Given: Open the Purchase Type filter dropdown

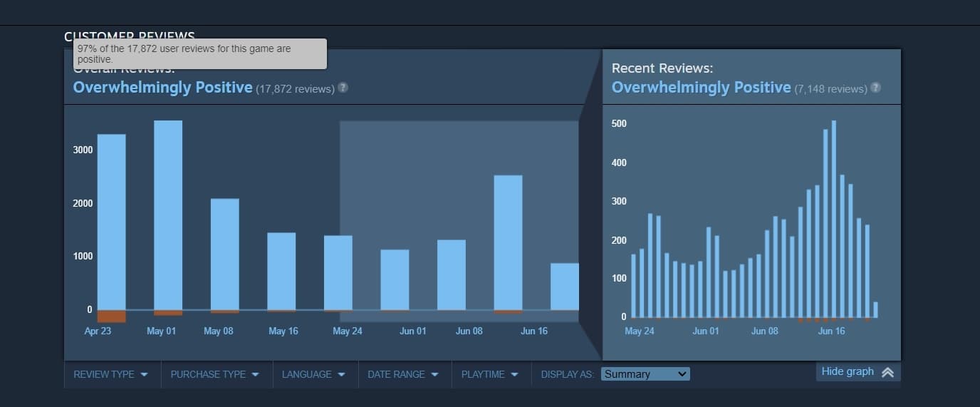Looking at the screenshot, I should click(215, 374).
